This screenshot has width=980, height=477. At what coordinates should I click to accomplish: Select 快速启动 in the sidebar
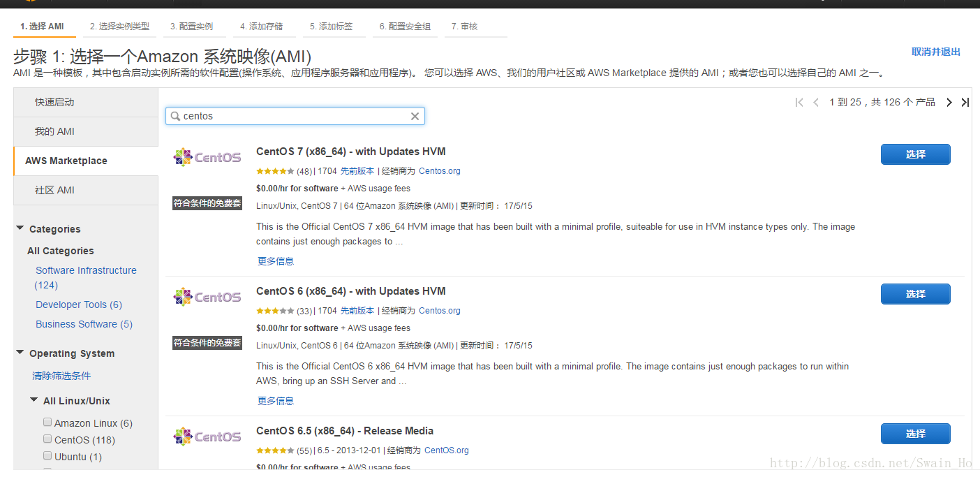coord(86,102)
